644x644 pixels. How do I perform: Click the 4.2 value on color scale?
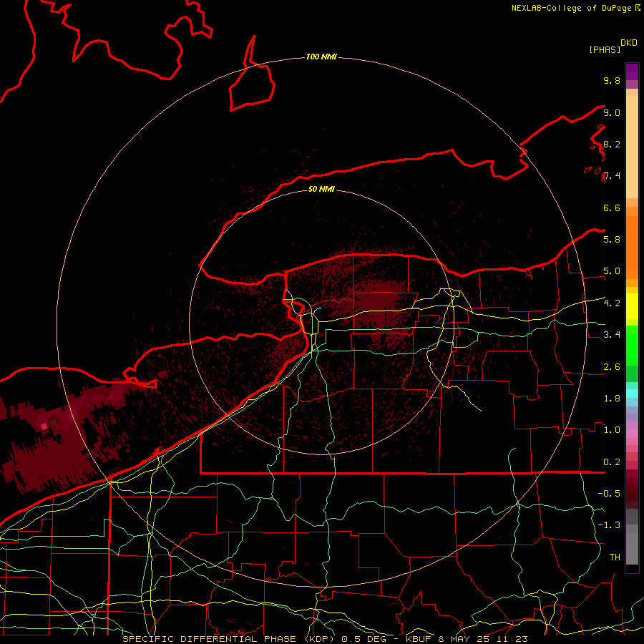[x=612, y=303]
